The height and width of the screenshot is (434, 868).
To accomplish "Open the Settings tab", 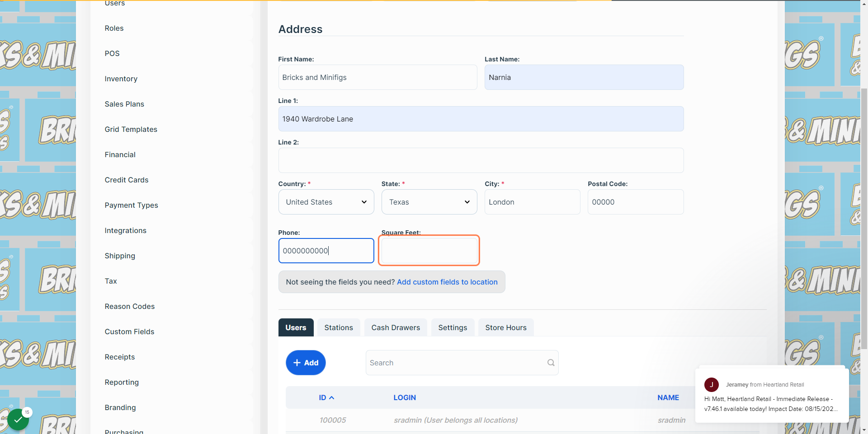I will [x=453, y=327].
